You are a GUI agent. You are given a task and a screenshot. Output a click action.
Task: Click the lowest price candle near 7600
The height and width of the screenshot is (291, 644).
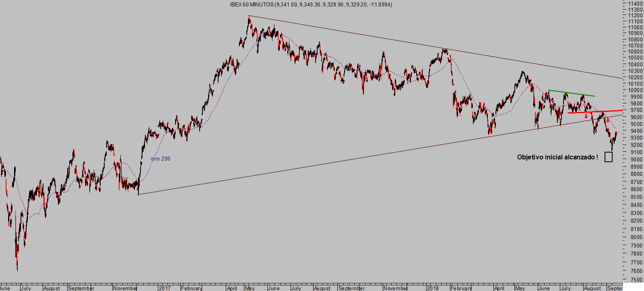click(x=17, y=270)
